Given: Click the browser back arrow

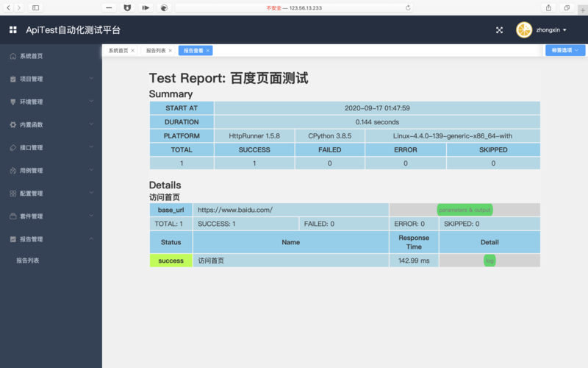Looking at the screenshot, I should (9, 7).
